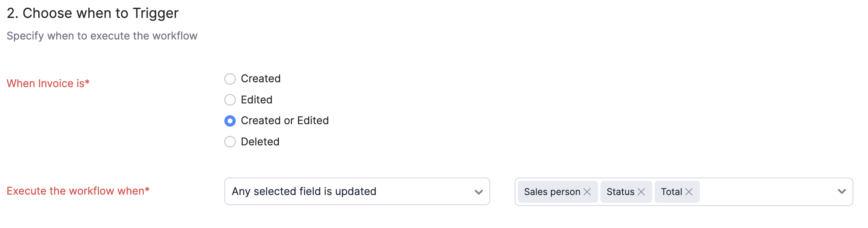868x228 pixels.
Task: Remove the Status tag with its X
Action: (x=641, y=192)
